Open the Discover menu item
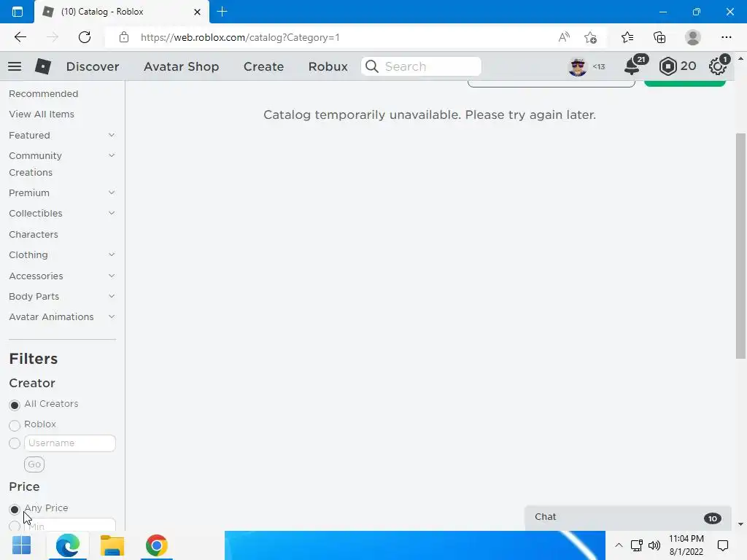747x560 pixels. [93, 66]
